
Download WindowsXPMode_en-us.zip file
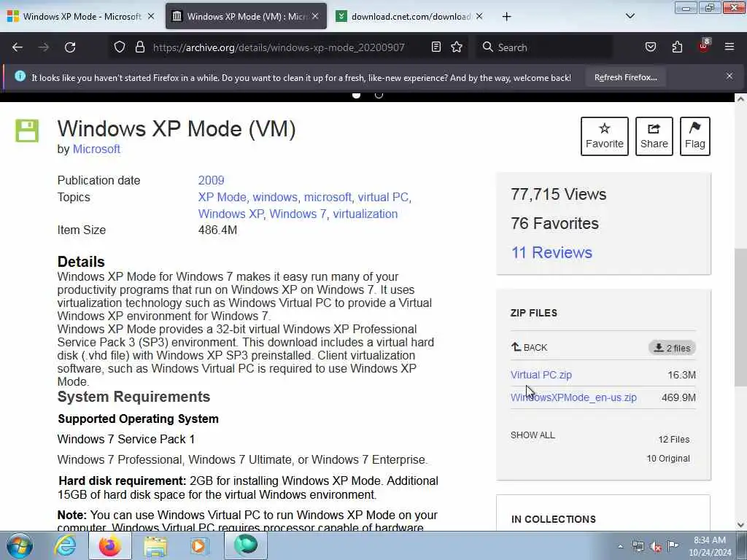coord(573,397)
